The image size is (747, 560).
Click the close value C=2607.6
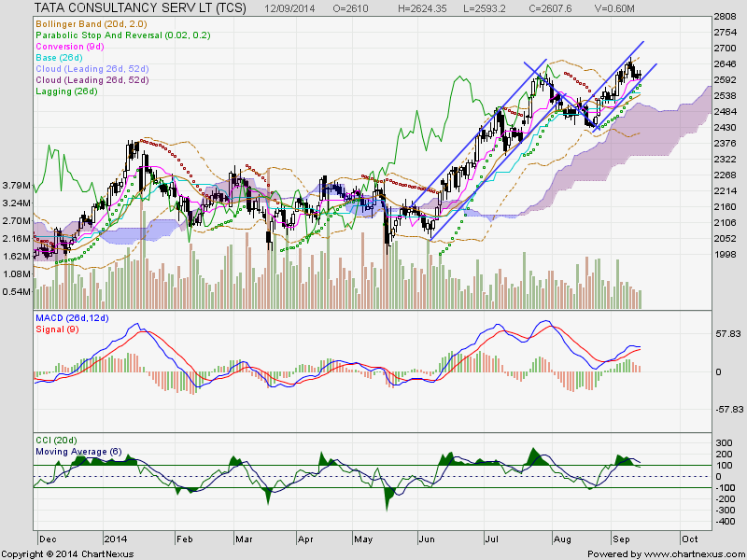[x=549, y=8]
